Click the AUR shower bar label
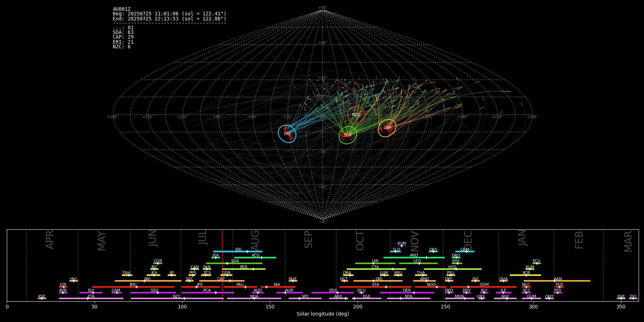The width and height of the screenshot is (644, 322). [x=289, y=291]
